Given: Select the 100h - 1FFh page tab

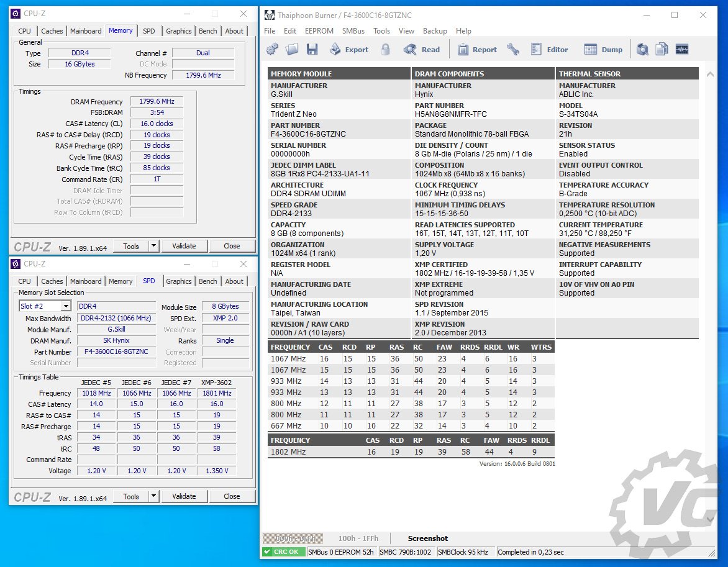Looking at the screenshot, I should tap(358, 538).
